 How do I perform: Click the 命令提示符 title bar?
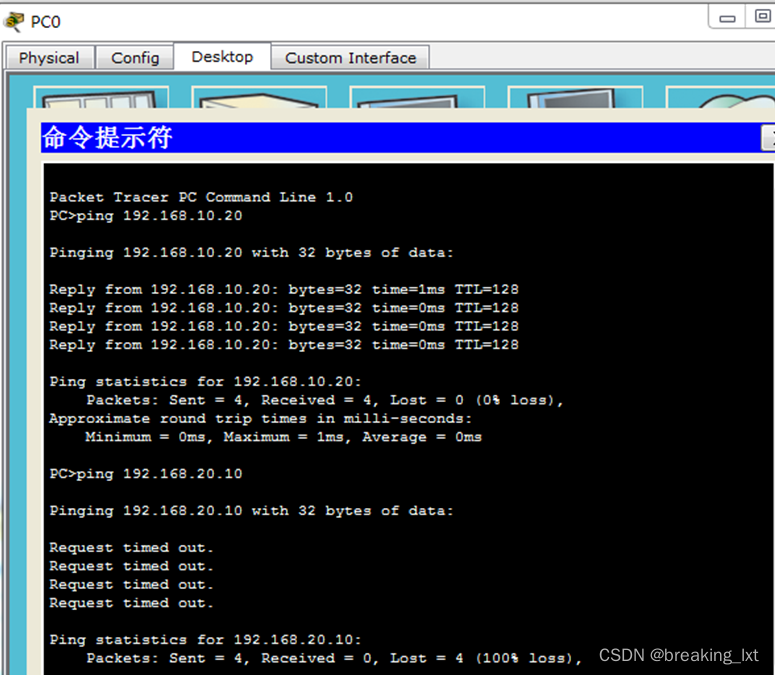[x=400, y=138]
